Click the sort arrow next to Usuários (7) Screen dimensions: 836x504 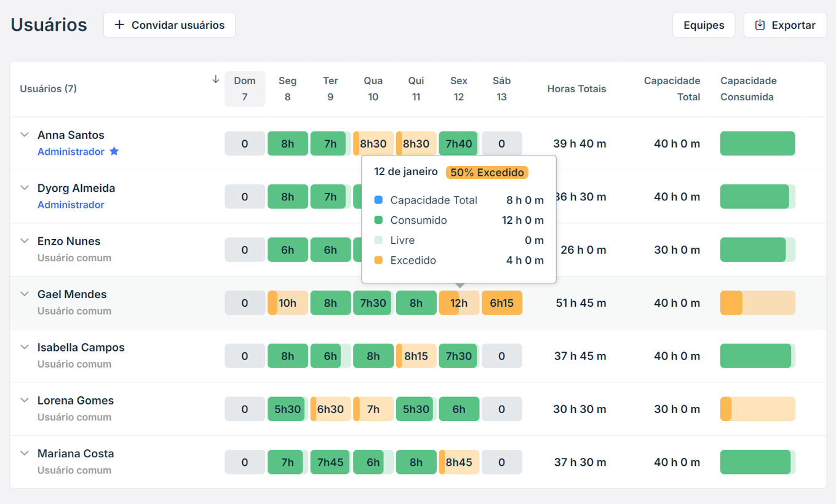pyautogui.click(x=215, y=79)
